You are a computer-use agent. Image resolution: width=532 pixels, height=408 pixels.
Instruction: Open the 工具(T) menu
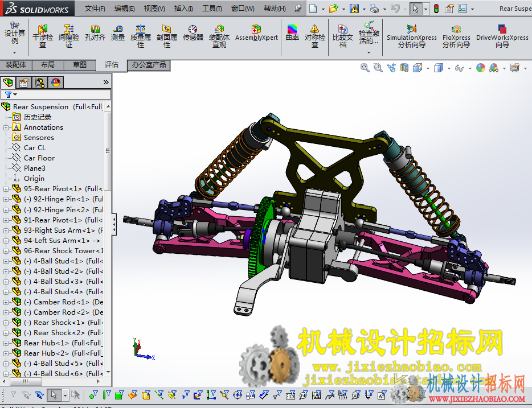click(212, 9)
